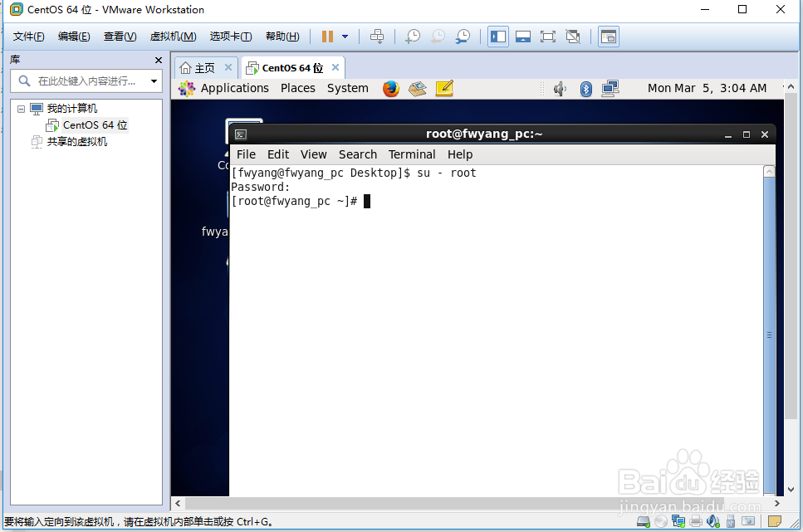Click the terminal scrollbar up arrow
803x532 pixels.
click(x=769, y=172)
